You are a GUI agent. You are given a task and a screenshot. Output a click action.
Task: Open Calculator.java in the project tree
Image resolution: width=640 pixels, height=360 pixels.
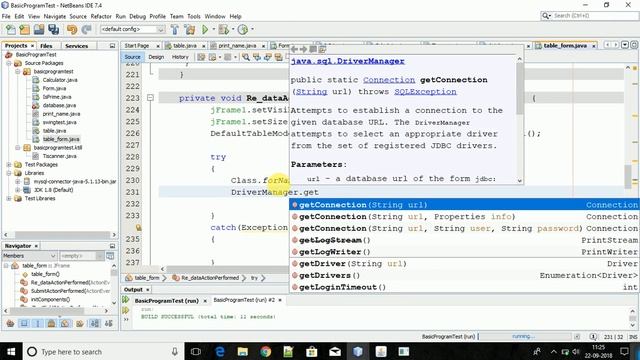(x=60, y=80)
